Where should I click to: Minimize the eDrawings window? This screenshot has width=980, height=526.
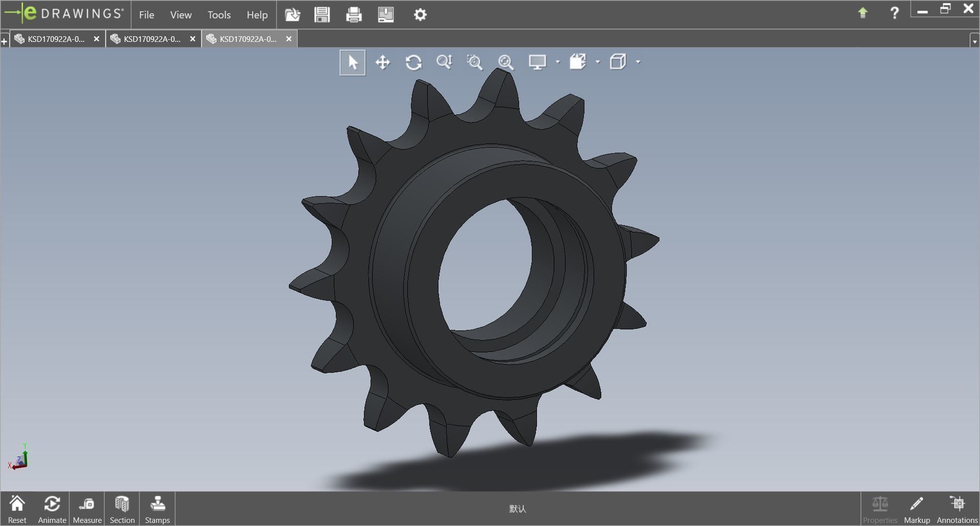(922, 10)
